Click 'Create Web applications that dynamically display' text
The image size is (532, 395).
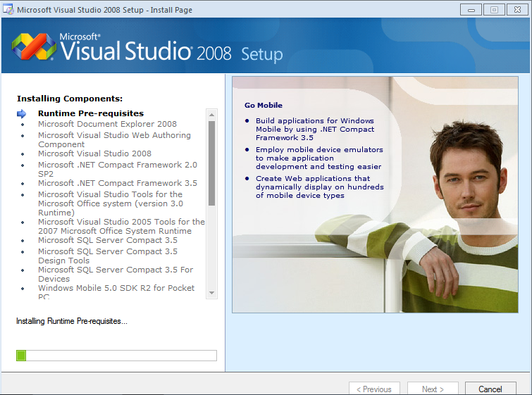(320, 187)
